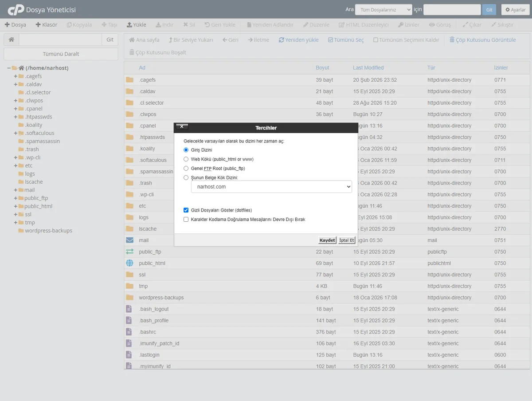Select wordpress-backups in the folder tree
532x401 pixels.
click(48, 231)
